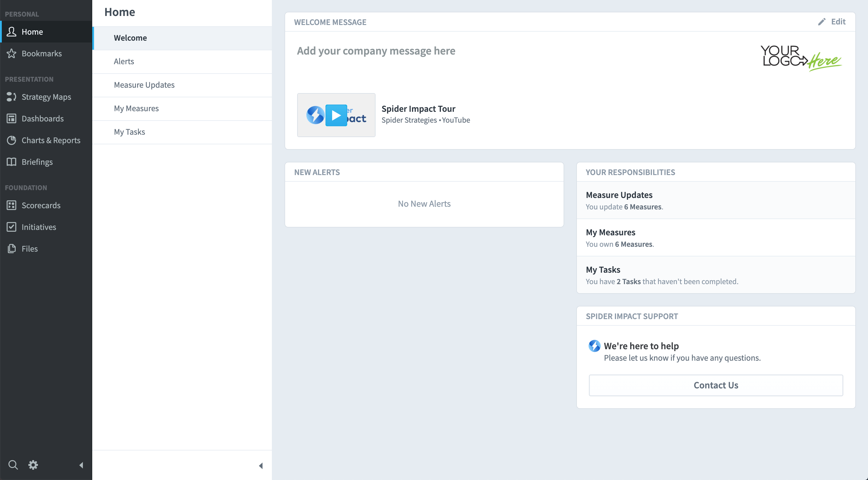Open search with the magnifier icon
The height and width of the screenshot is (480, 868).
[x=13, y=465]
